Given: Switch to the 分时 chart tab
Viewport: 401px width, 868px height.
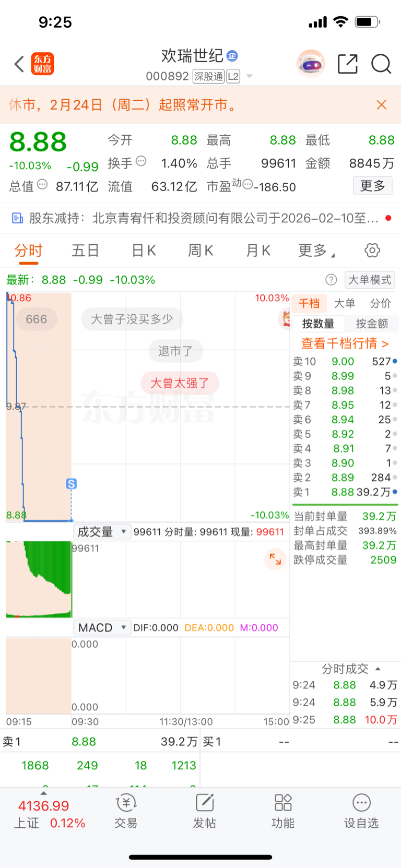Looking at the screenshot, I should click(x=28, y=251).
